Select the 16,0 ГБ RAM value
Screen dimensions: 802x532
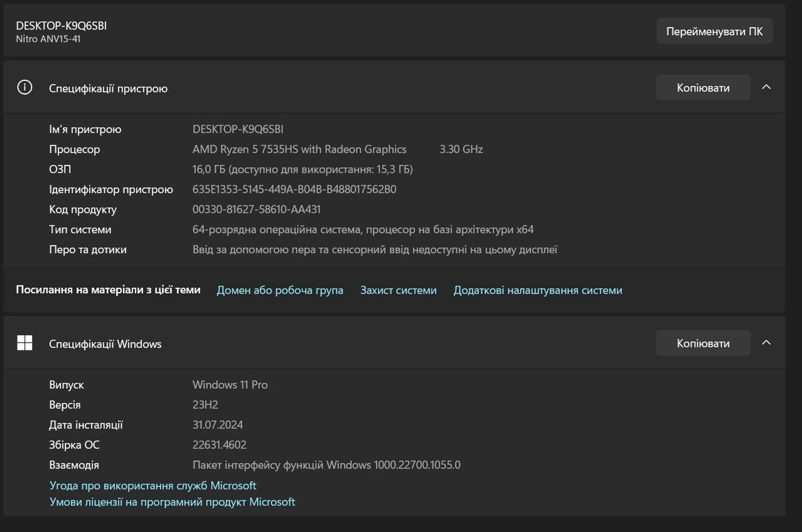(302, 170)
